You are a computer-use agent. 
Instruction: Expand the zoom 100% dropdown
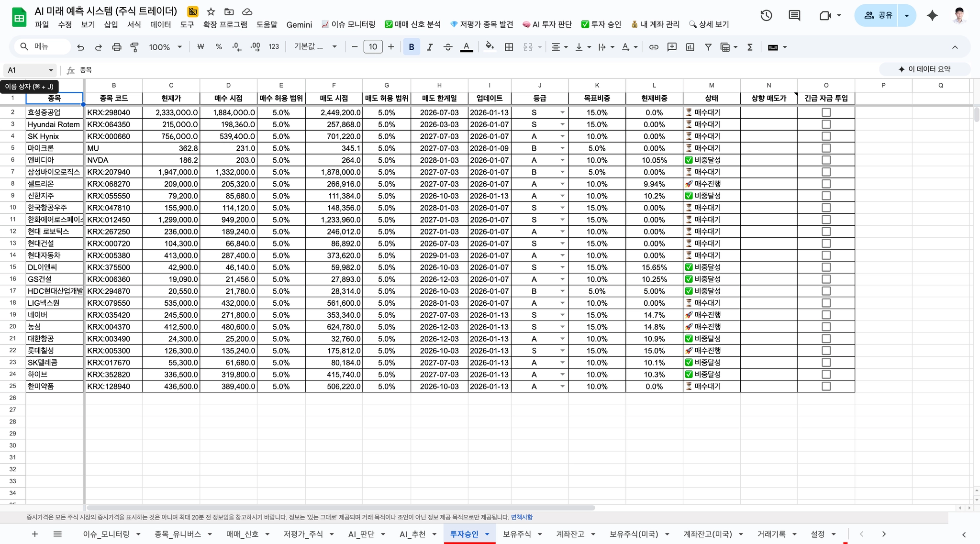180,47
